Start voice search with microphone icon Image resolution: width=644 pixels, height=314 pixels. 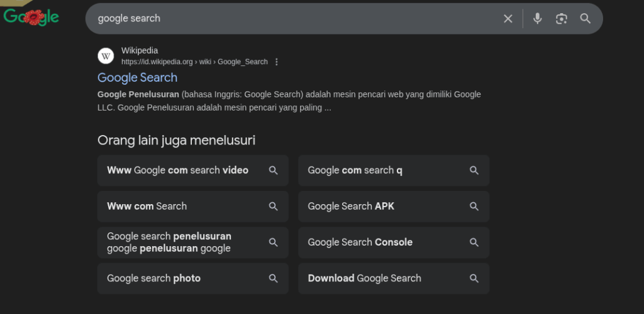pos(537,18)
